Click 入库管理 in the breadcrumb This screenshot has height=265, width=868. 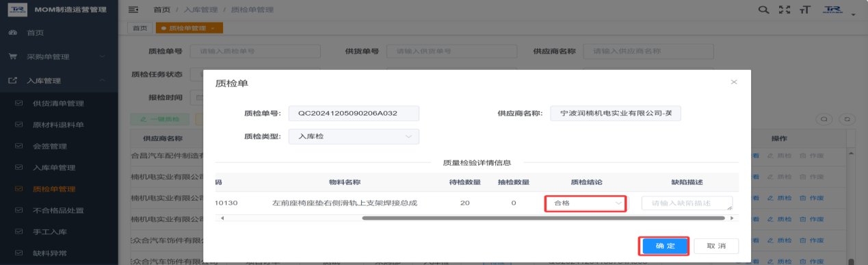pos(200,10)
